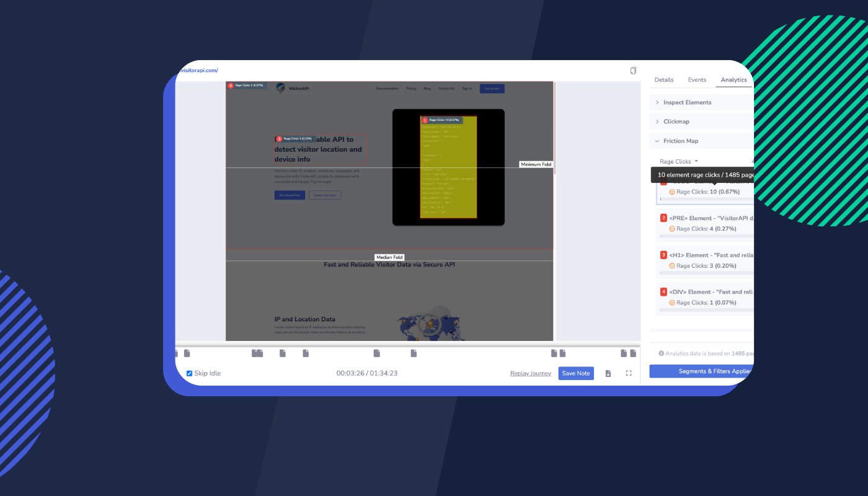Switch to the Details tab

[x=664, y=80]
